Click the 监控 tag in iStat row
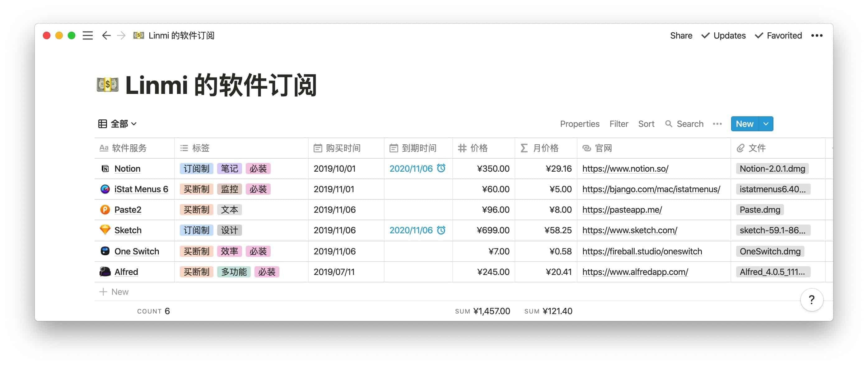 tap(229, 189)
